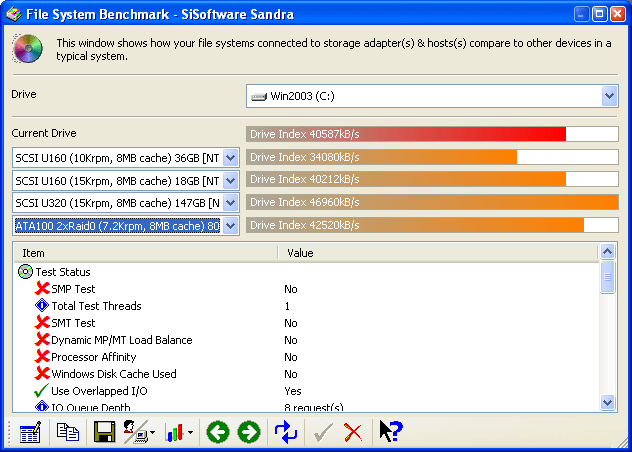Open the ATA100 2xRaid0 reference dropdown
The height and width of the screenshot is (452, 632).
point(230,226)
